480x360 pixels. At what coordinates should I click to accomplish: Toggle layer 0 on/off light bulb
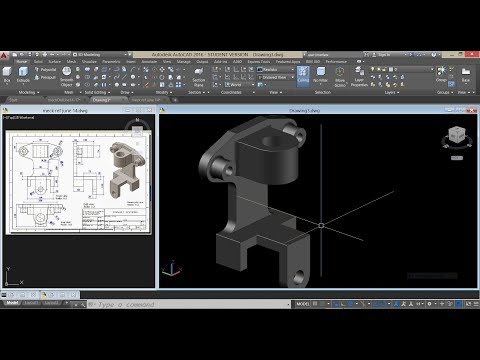coord(372,69)
